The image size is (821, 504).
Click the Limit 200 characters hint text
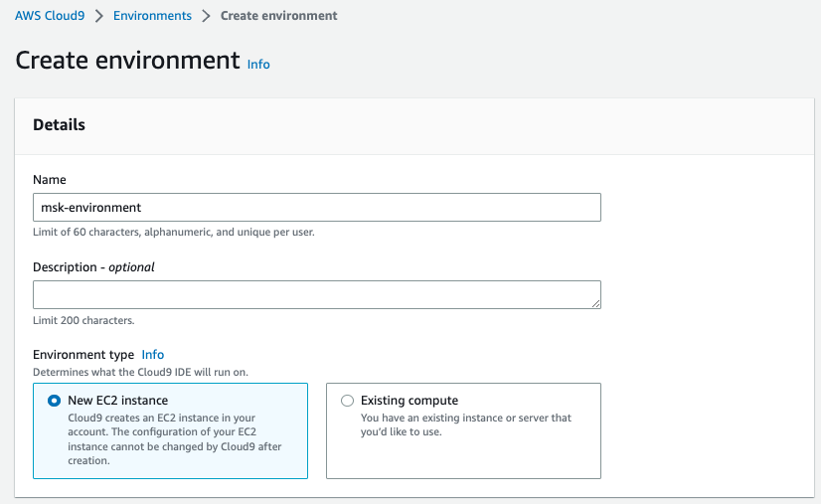[x=83, y=320]
